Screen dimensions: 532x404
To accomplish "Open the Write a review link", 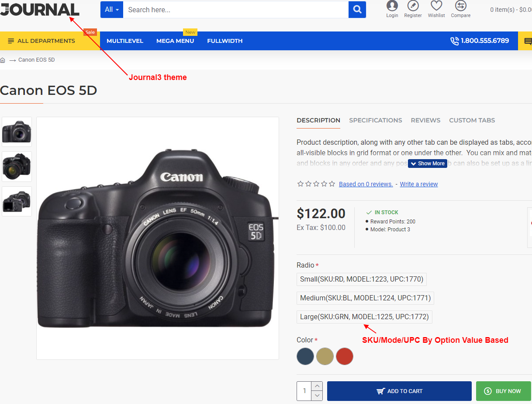I will [x=419, y=184].
